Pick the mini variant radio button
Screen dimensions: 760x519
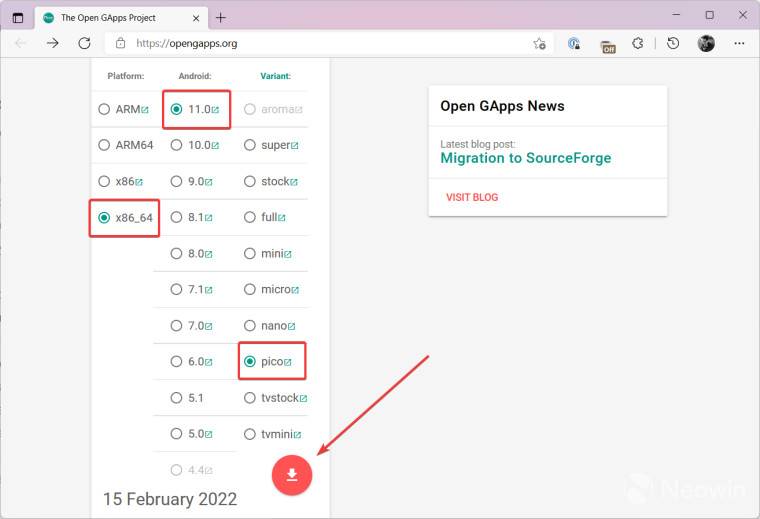[250, 253]
